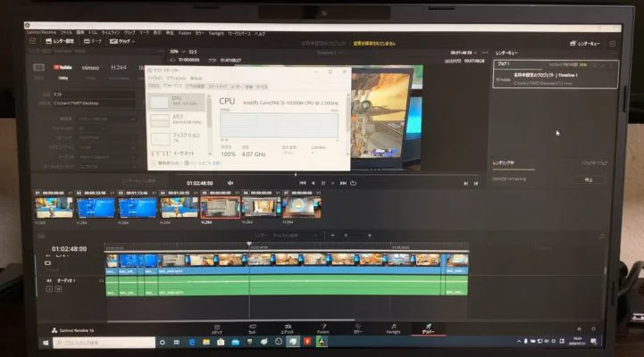Open the render range dropdown above timeline
Viewport: 644px width, 357px height.
tap(296, 236)
